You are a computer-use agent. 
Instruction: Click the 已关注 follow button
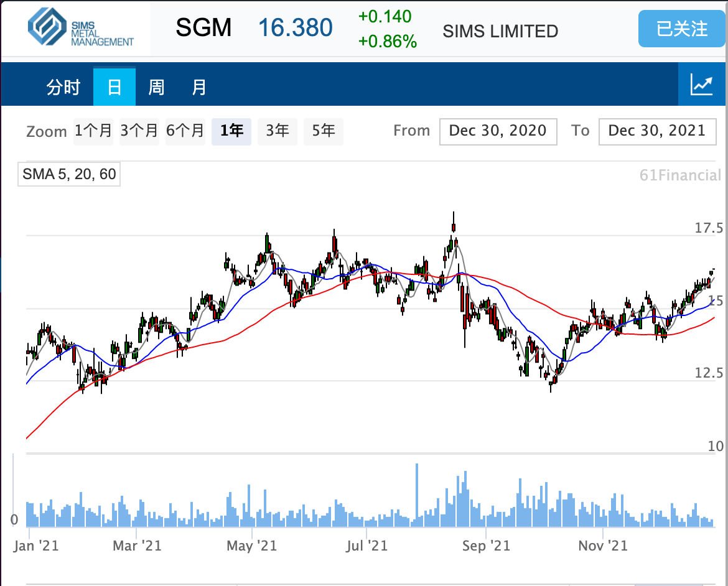point(681,29)
